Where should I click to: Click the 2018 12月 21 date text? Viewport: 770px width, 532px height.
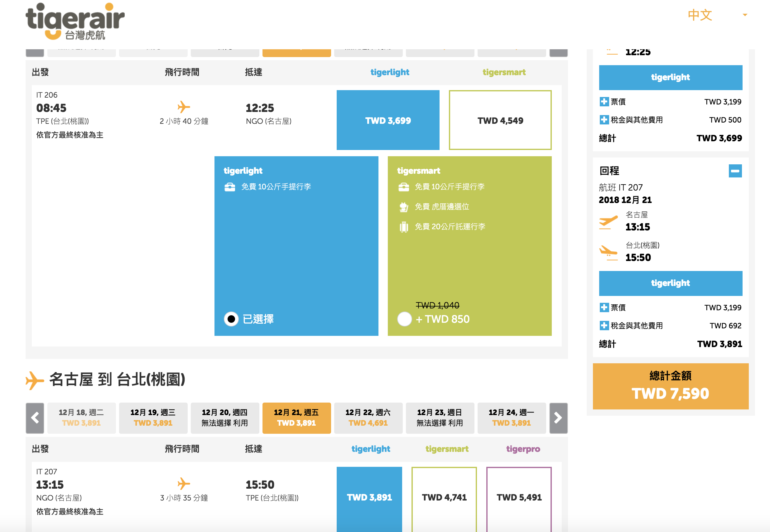point(625,200)
